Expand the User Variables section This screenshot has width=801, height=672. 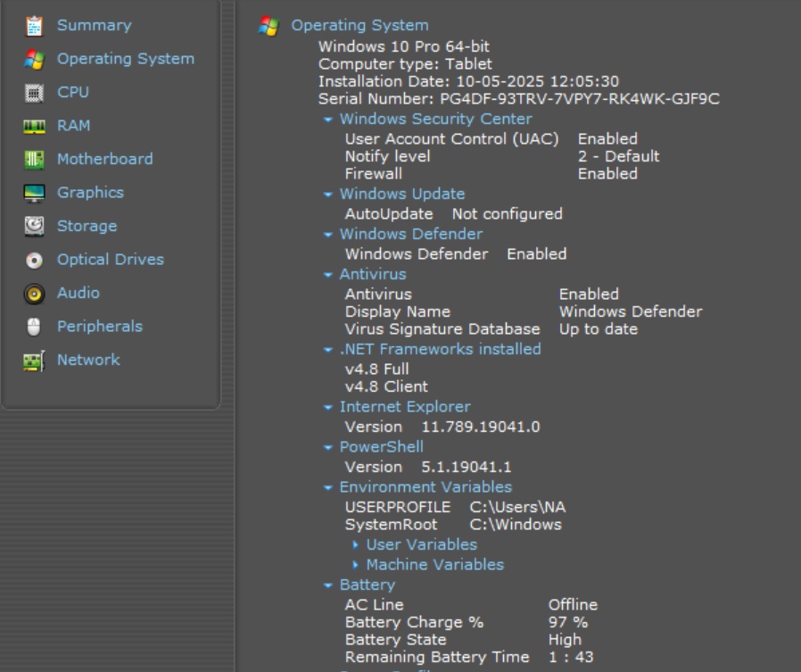(x=356, y=544)
